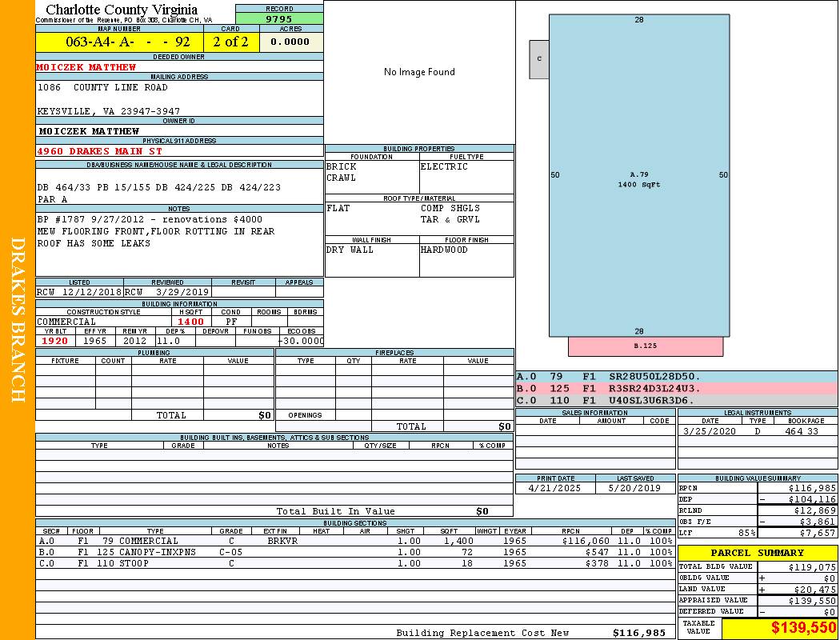Click the yellow "2 of 2" card indicator
This screenshot has width=840, height=640.
[x=230, y=42]
